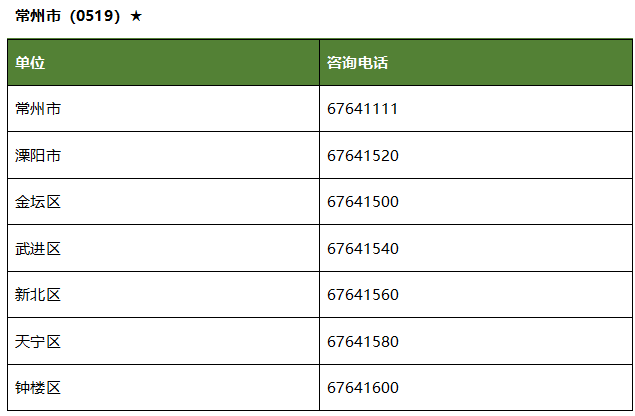Viewport: 635px width, 416px height.
Task: Select the 金坛区 unit cell
Action: point(38,202)
